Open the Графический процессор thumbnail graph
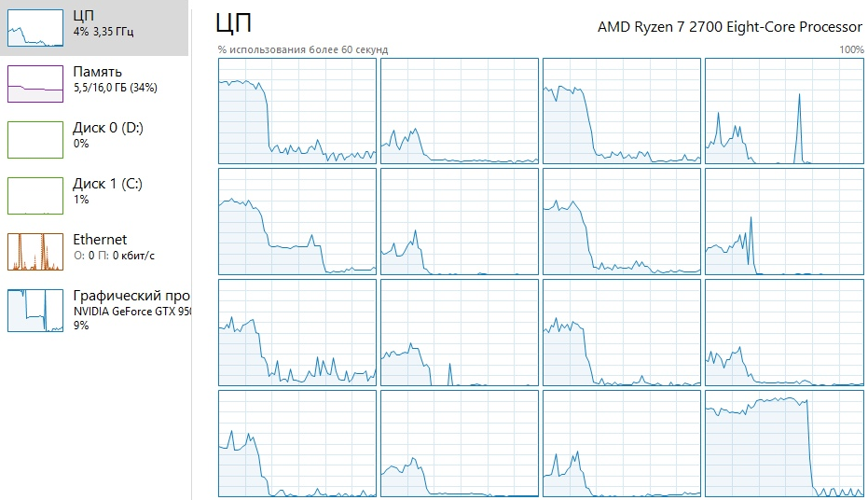 click(35, 311)
